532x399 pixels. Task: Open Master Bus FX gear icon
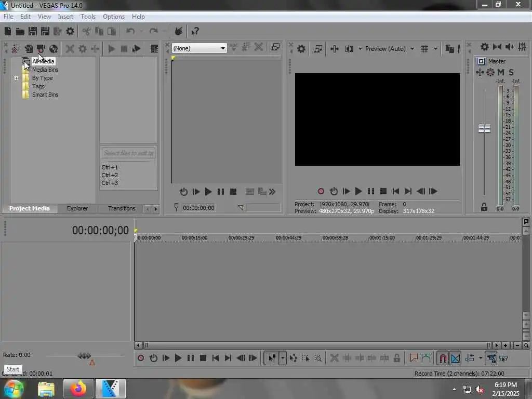coord(490,72)
